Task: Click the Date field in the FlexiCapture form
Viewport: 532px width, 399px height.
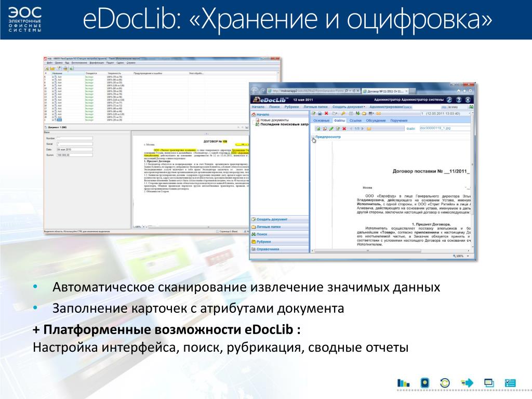Action: pos(75,149)
